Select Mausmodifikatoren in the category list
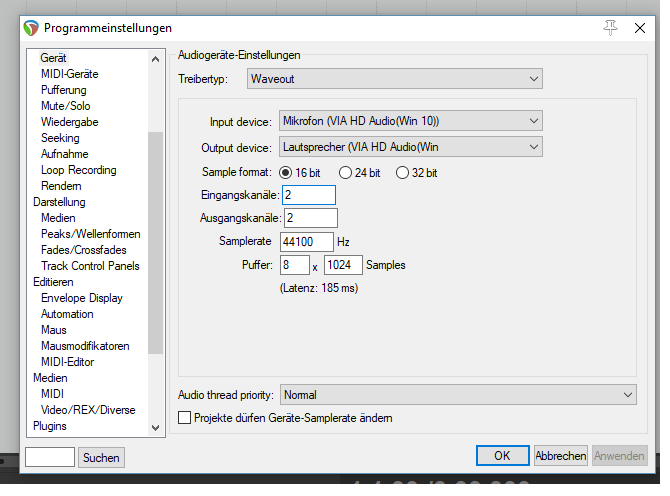This screenshot has height=496, width=670. [85, 346]
